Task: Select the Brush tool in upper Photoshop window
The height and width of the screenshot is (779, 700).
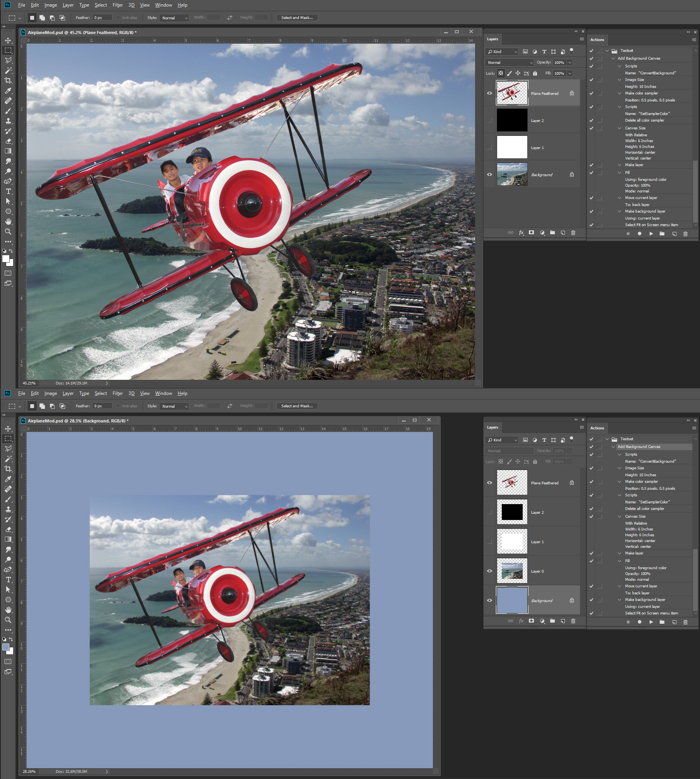Action: tap(8, 111)
